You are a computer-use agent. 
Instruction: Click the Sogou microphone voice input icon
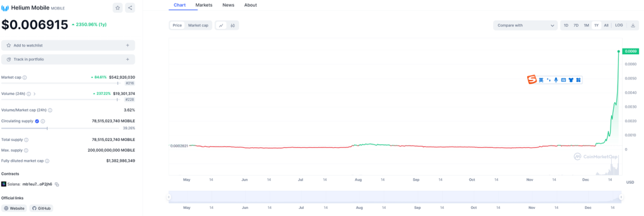click(556, 80)
